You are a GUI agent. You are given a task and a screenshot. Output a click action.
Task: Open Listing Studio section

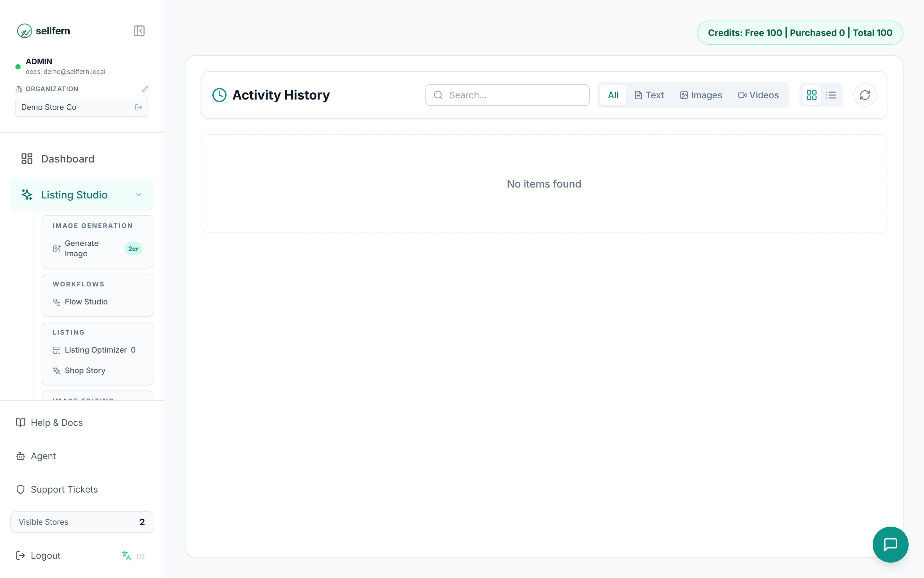click(x=82, y=195)
